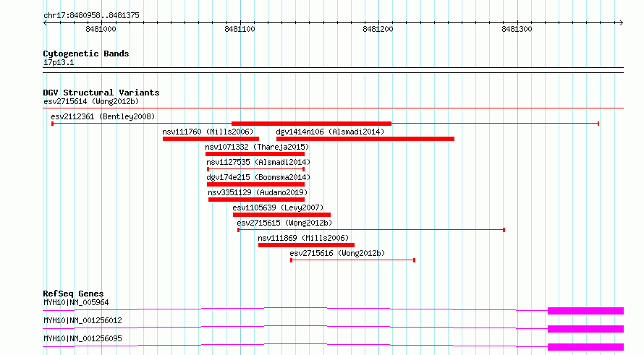This screenshot has height=355, width=644.
Task: Click the chr17:8480958..8481375 region label
Action: pos(91,15)
